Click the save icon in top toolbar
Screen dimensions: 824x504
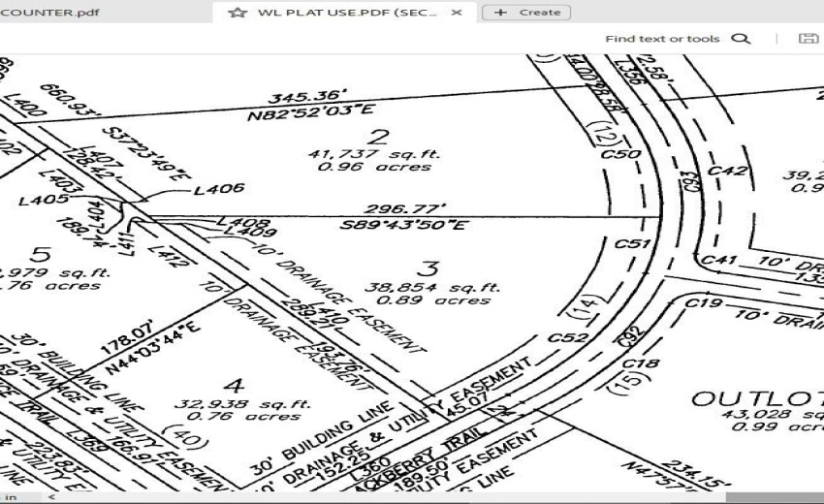point(807,39)
